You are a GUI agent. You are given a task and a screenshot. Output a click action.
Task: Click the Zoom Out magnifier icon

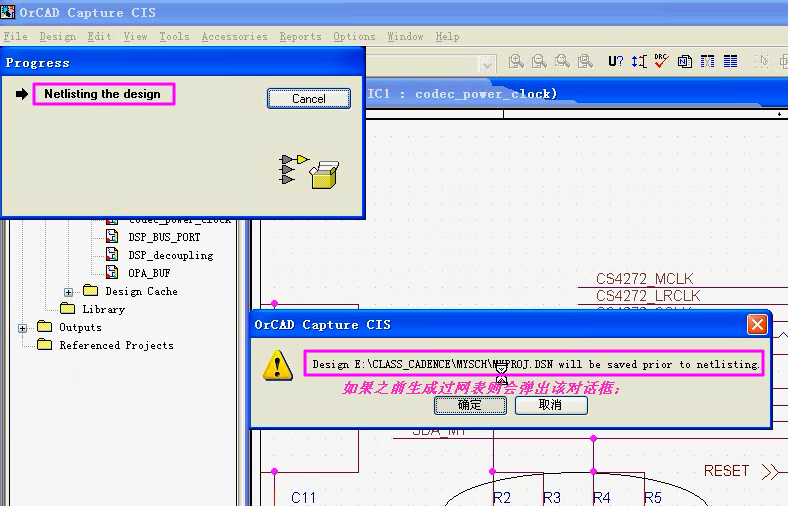click(539, 61)
